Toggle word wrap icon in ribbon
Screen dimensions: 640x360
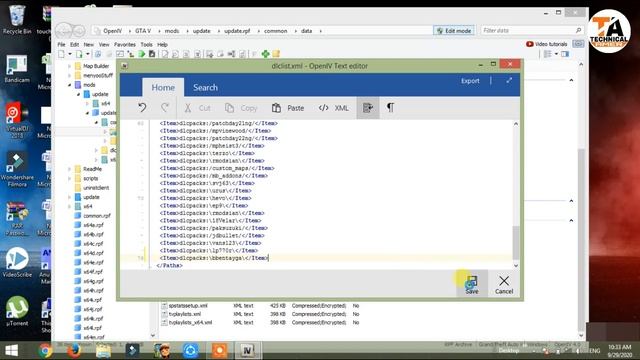(x=368, y=108)
